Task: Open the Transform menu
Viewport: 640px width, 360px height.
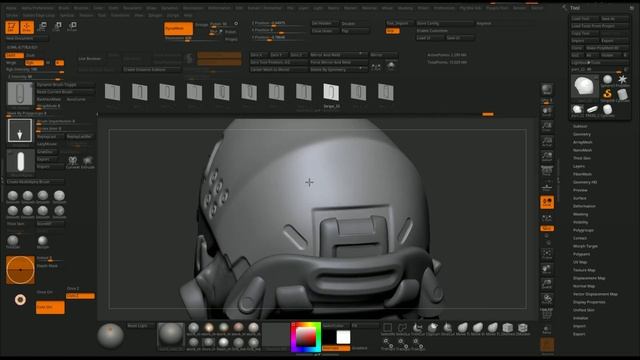Action: pyautogui.click(x=120, y=15)
